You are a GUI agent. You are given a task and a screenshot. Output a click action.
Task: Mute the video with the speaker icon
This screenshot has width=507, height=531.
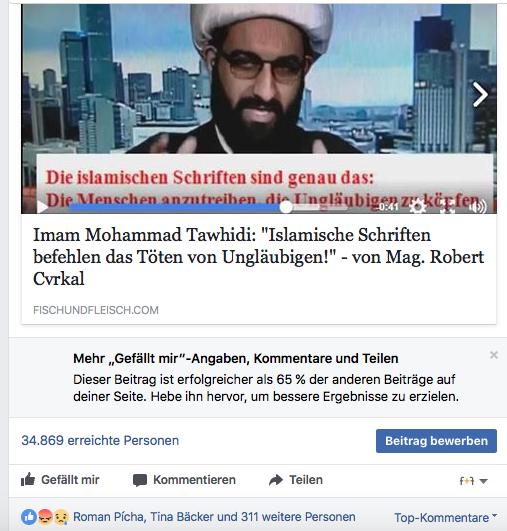[x=478, y=206]
